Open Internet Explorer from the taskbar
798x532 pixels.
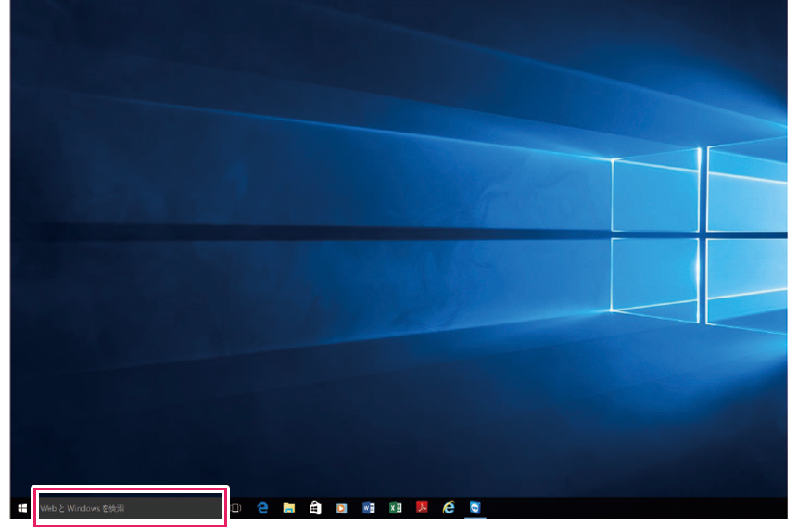point(449,508)
